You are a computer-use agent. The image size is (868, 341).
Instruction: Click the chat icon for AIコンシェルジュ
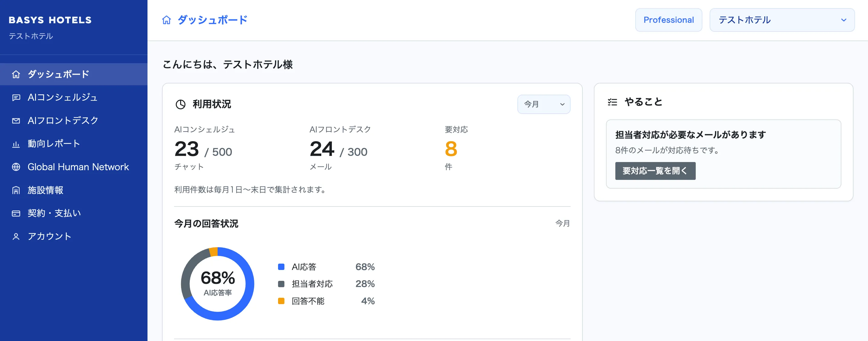pyautogui.click(x=16, y=98)
